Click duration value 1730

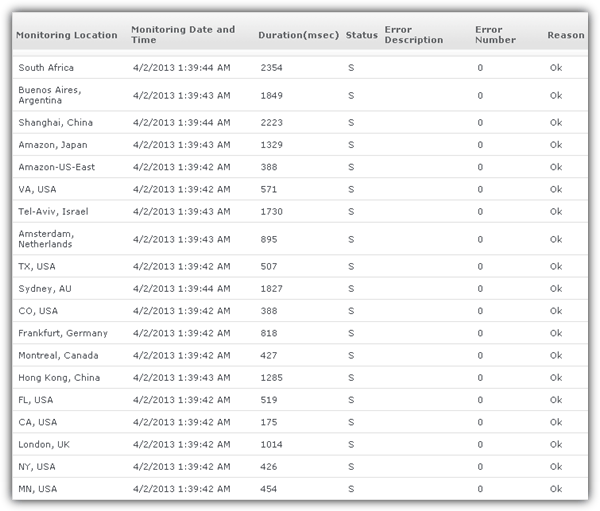coord(271,211)
